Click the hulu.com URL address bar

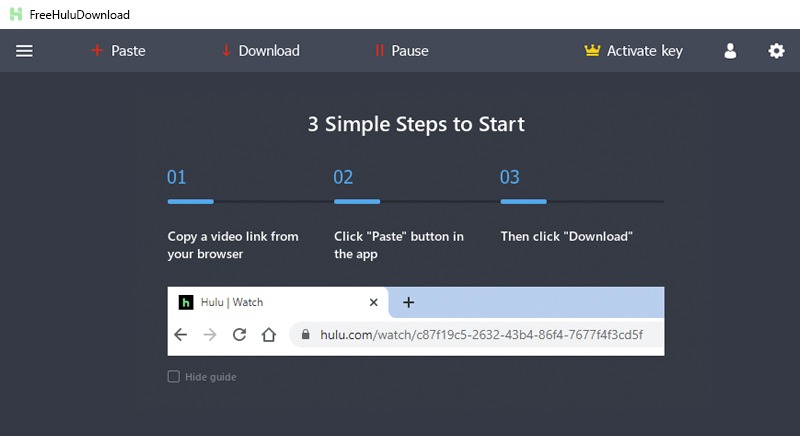[x=480, y=335]
